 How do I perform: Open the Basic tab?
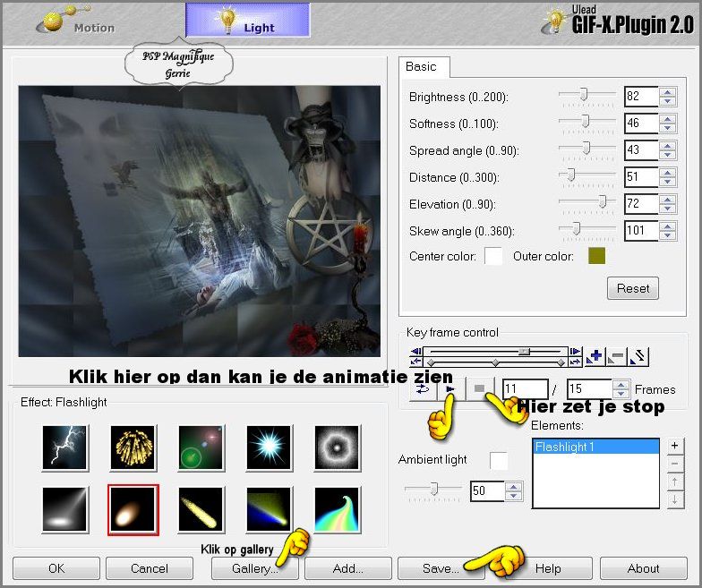[421, 66]
